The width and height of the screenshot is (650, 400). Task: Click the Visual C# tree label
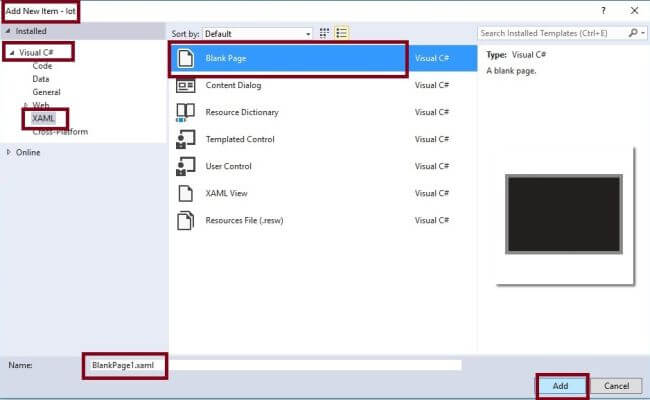point(36,53)
